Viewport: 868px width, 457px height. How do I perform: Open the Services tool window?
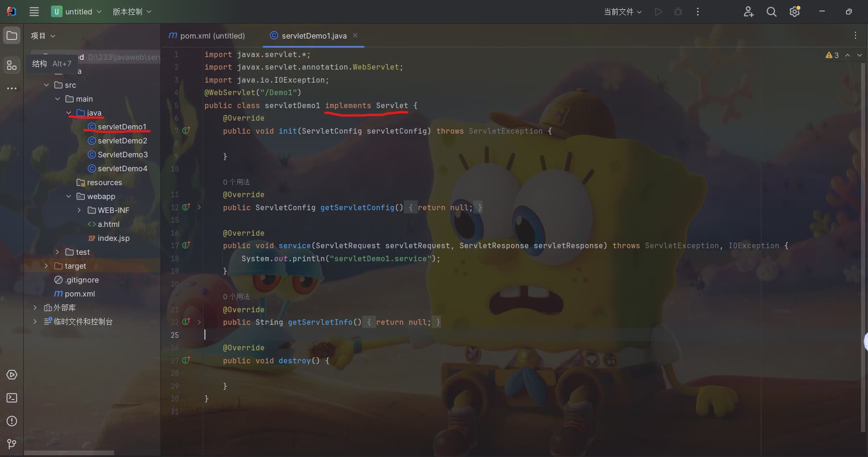pos(12,374)
